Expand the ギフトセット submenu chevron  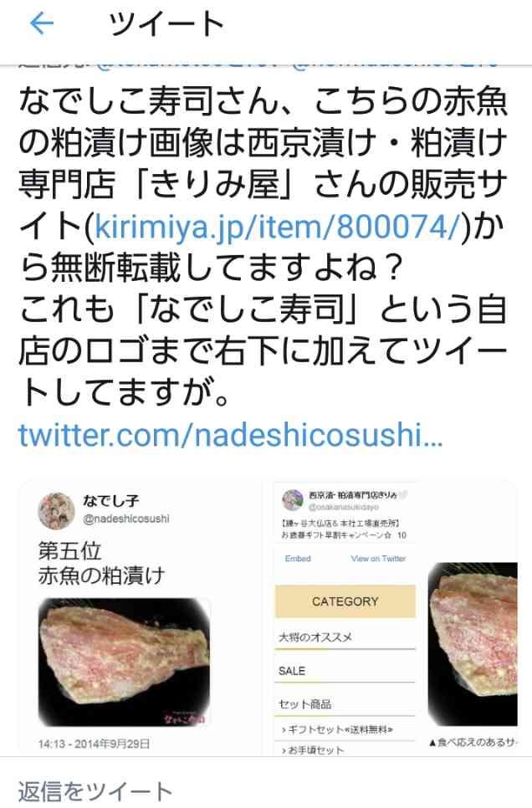click(284, 729)
